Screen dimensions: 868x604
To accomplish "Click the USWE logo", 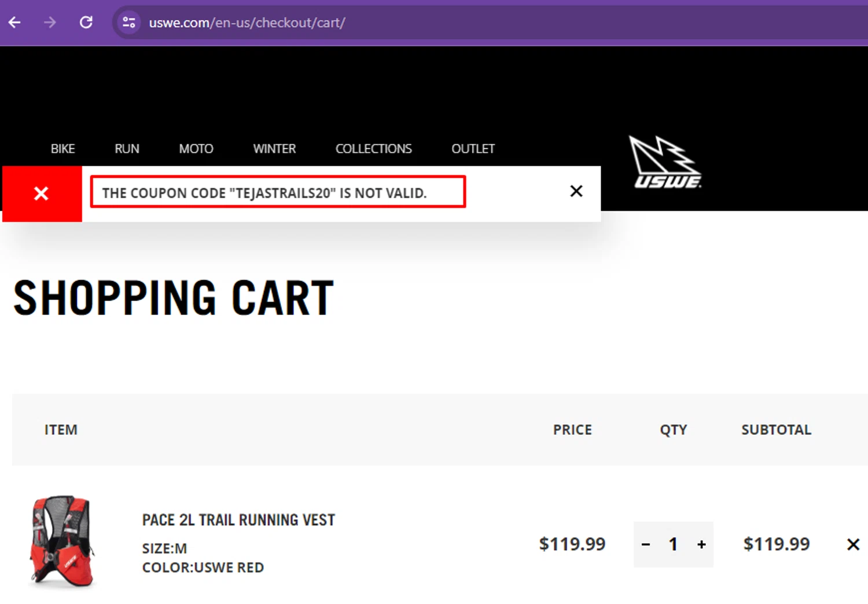I will click(x=665, y=162).
